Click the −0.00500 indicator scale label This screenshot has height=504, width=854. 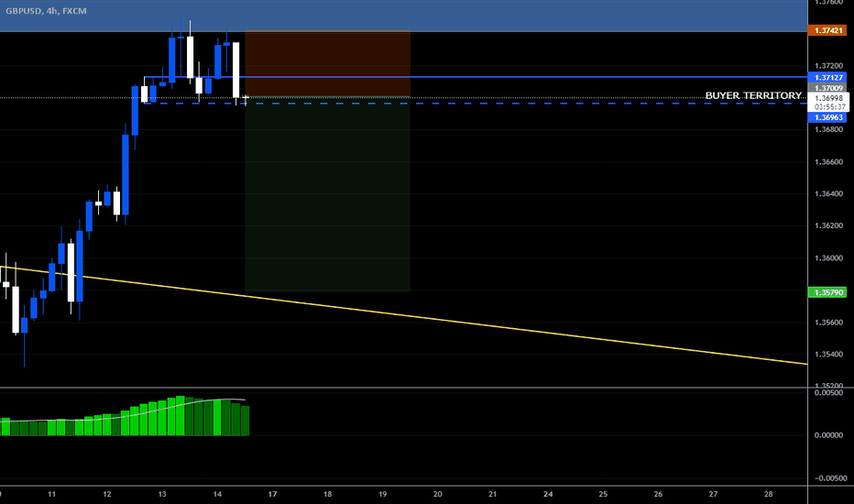tap(830, 478)
